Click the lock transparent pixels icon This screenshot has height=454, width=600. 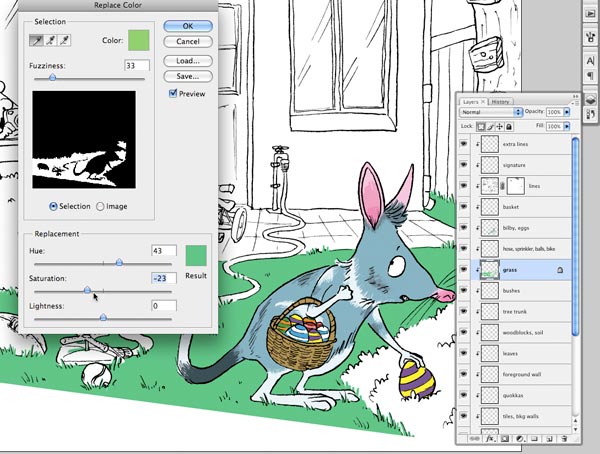(x=482, y=126)
